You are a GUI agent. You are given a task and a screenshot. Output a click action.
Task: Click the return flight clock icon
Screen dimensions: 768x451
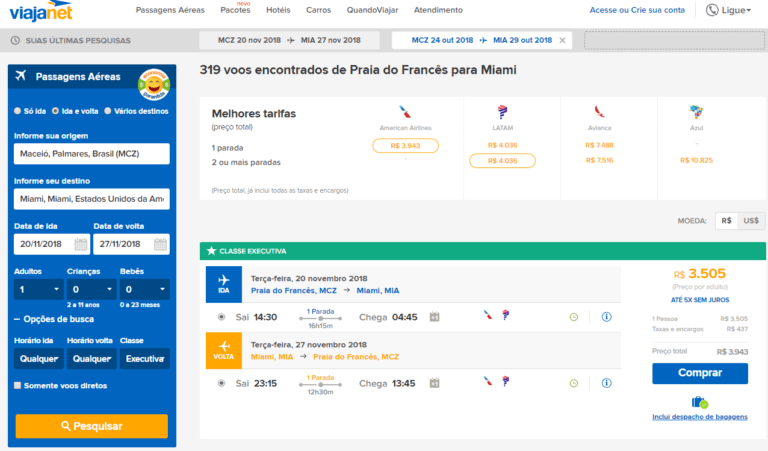click(x=574, y=383)
